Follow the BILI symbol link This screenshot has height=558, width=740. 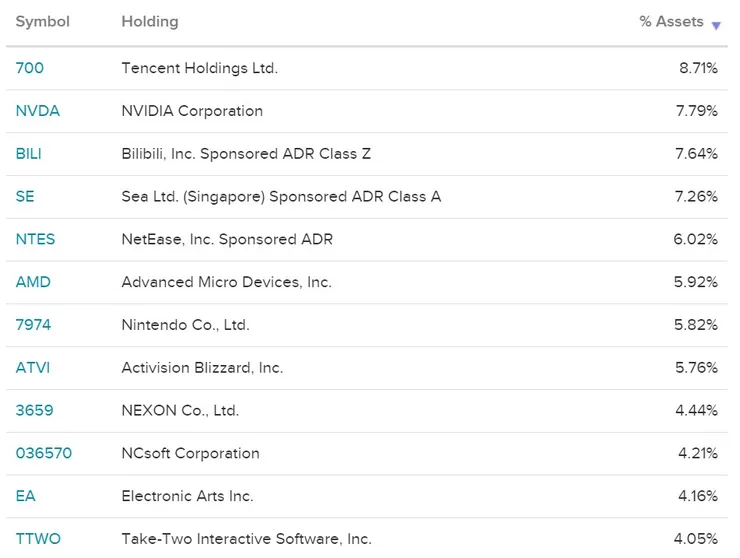(x=29, y=154)
